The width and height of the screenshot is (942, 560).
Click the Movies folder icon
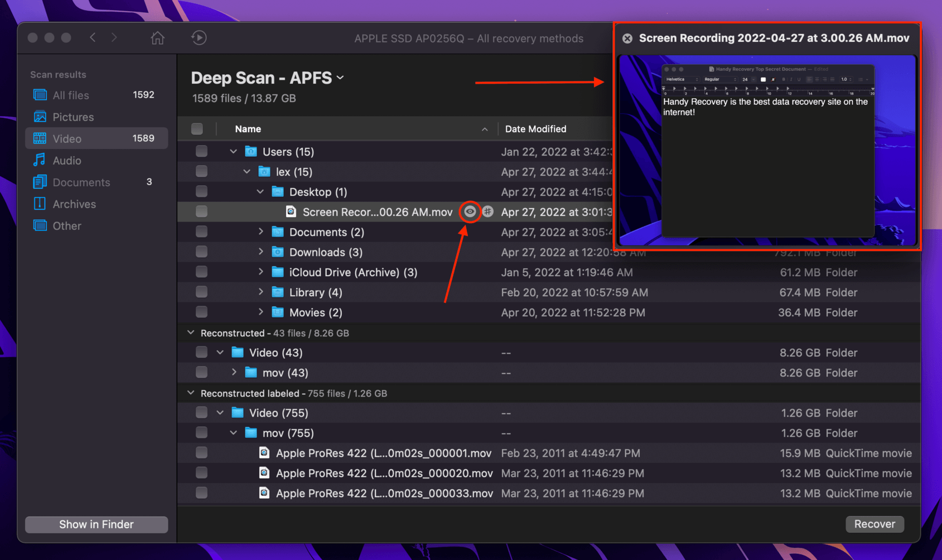tap(278, 312)
